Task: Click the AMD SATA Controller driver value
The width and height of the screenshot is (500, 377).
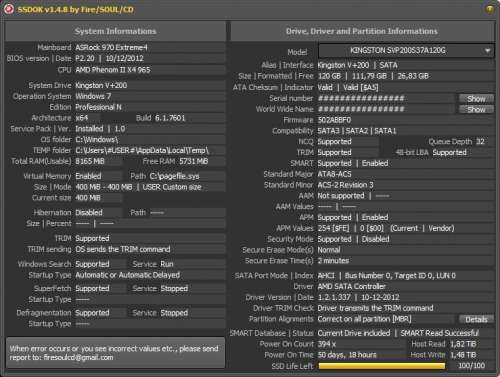Action: pyautogui.click(x=352, y=286)
